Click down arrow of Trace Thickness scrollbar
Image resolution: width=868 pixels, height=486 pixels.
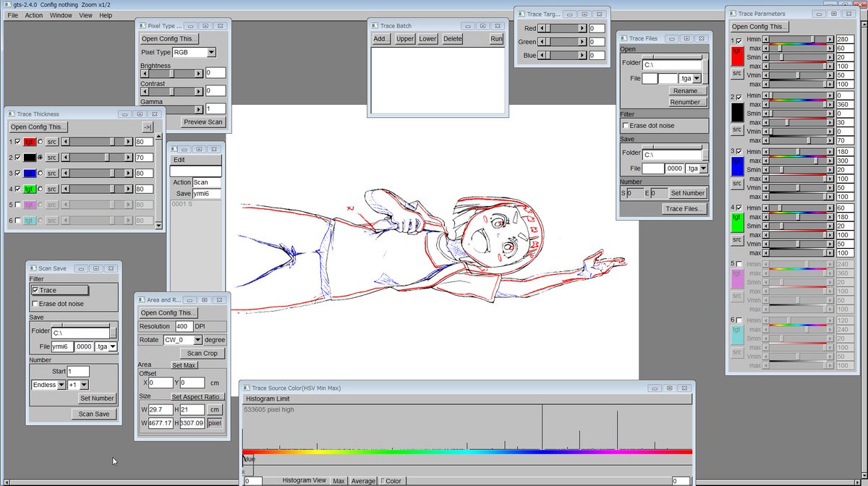(159, 226)
